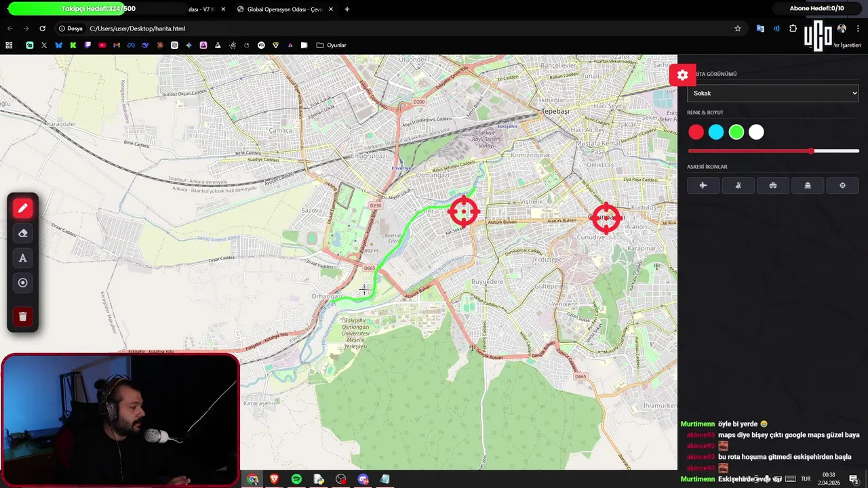
Task: Switch to the V7 browser tab
Action: [201, 9]
